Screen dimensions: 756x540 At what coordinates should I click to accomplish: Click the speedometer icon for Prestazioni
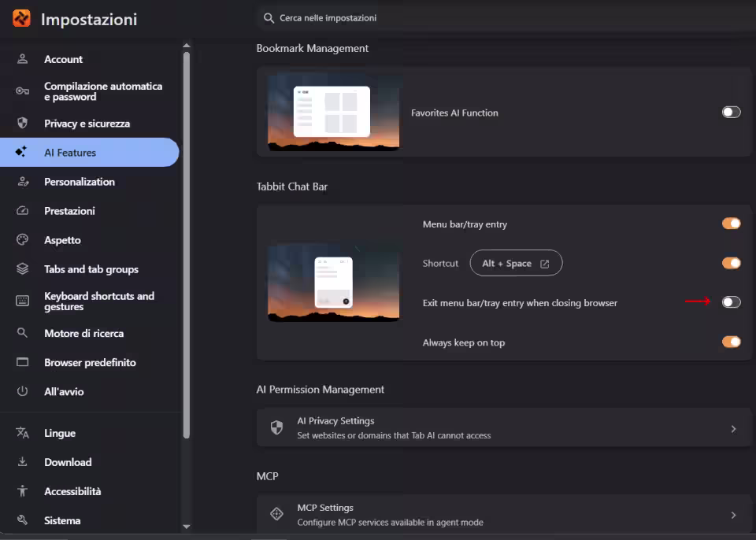(22, 211)
